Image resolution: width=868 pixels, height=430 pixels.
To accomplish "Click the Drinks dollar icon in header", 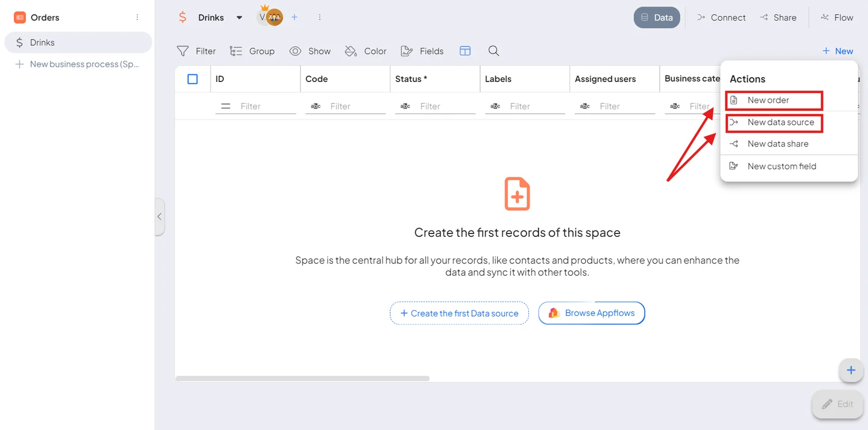I will [183, 17].
